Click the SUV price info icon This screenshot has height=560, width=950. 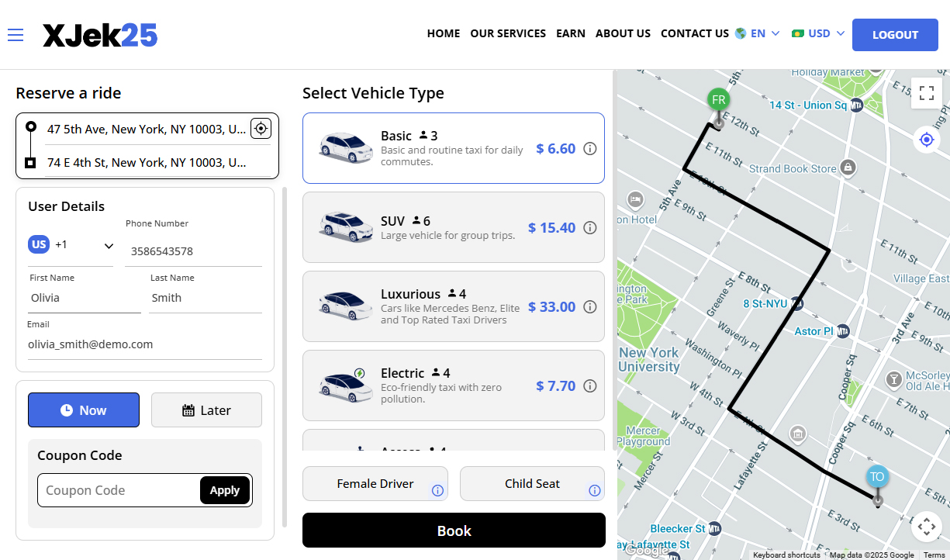click(x=590, y=227)
